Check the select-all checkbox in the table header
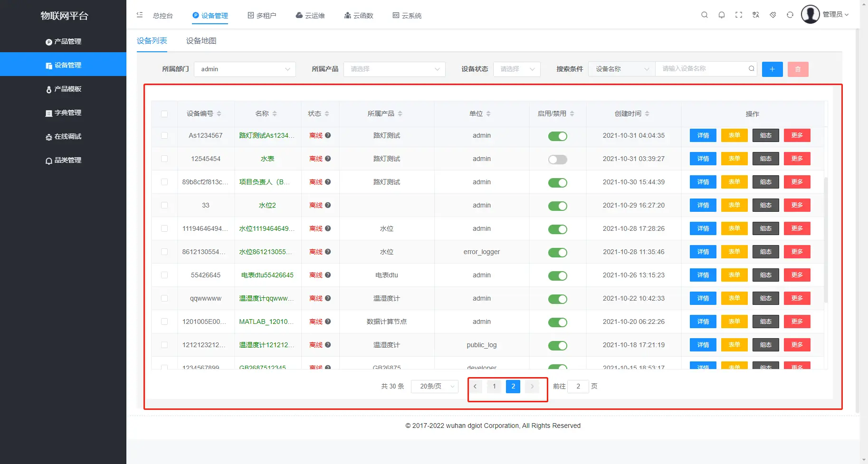The width and height of the screenshot is (868, 464). click(x=164, y=114)
